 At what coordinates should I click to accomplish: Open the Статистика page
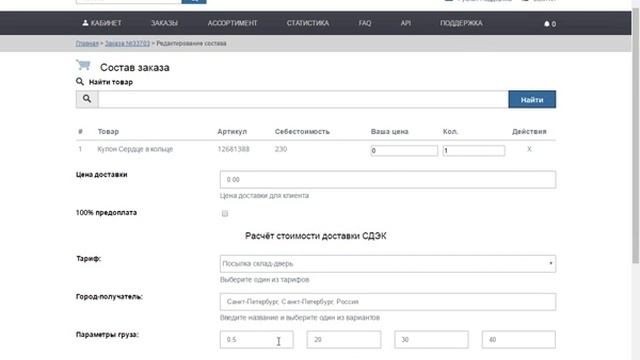pyautogui.click(x=308, y=23)
